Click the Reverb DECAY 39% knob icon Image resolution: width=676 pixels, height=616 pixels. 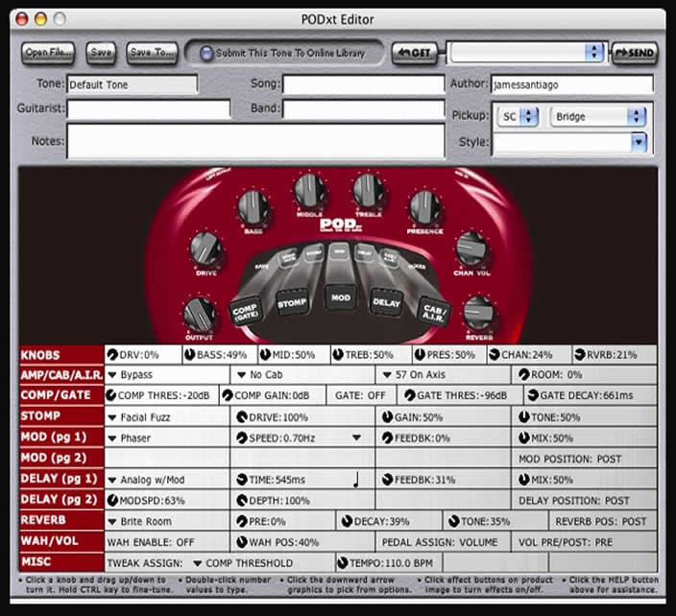(347, 521)
